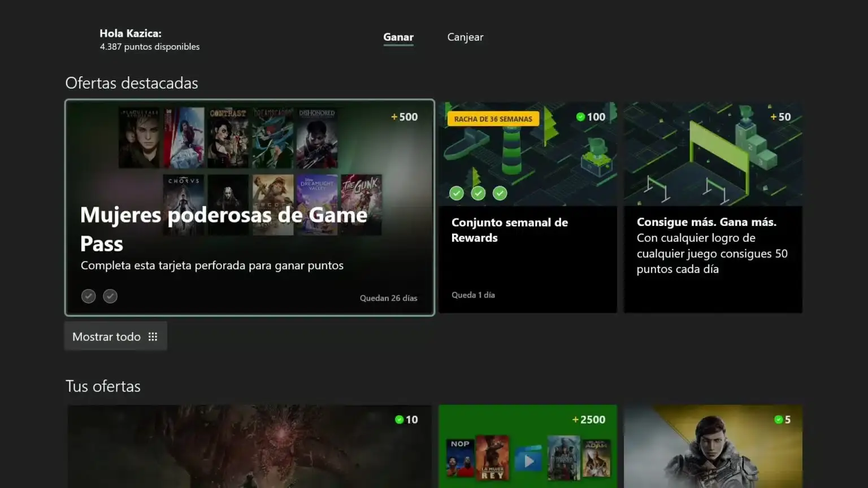Click the Contrast game cover
Screen dimensions: 868x488
(228, 138)
